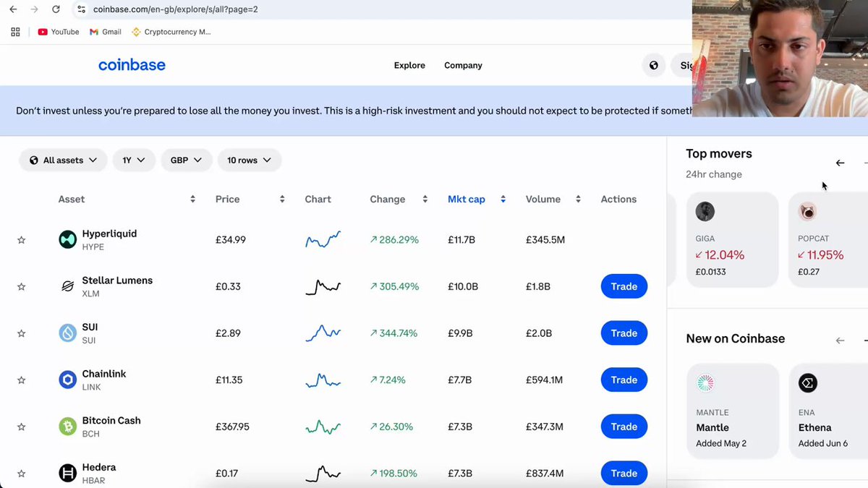This screenshot has width=868, height=488.
Task: Sort by the Volume column arrows
Action: coord(578,199)
